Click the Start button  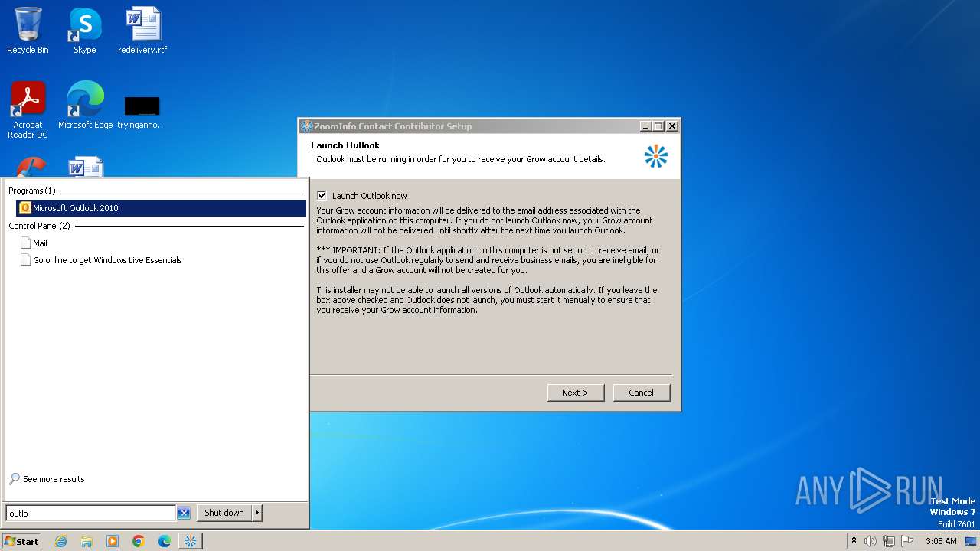(x=21, y=541)
